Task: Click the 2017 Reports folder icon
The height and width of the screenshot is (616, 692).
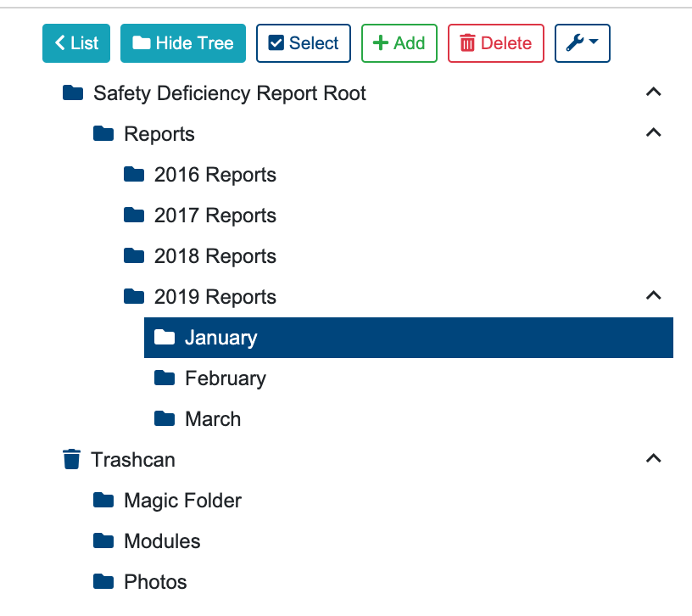Action: [134, 215]
